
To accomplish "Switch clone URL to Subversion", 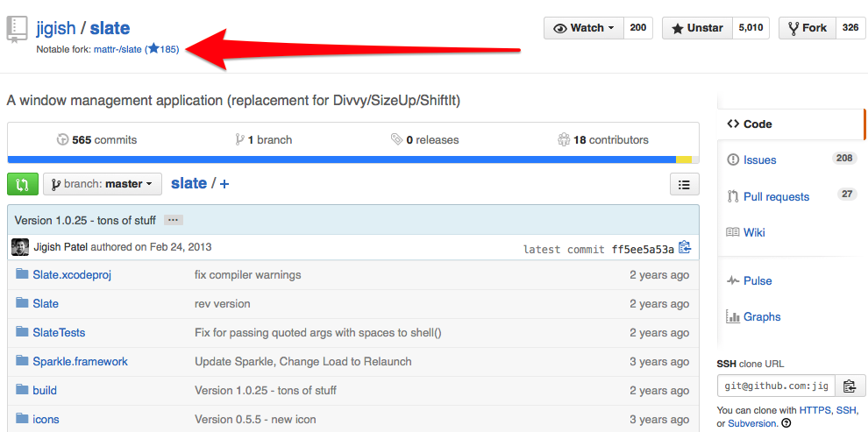I will click(751, 423).
